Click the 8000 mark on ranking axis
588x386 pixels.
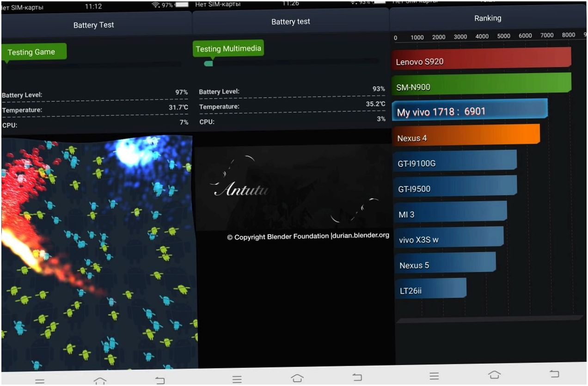[x=569, y=35]
